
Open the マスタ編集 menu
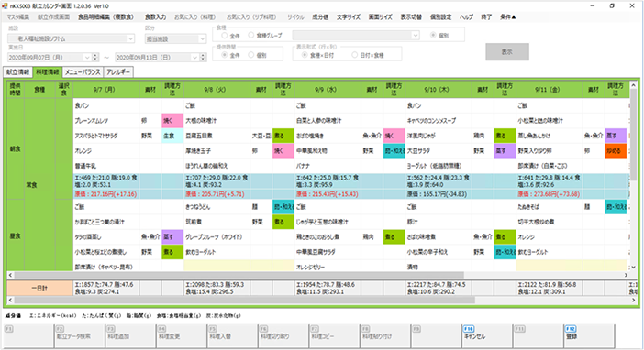(x=18, y=17)
